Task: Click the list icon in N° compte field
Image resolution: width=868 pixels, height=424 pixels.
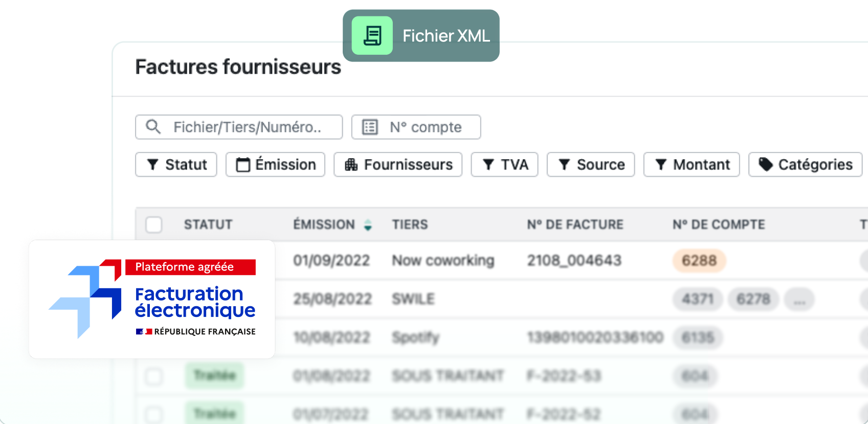Action: point(370,127)
